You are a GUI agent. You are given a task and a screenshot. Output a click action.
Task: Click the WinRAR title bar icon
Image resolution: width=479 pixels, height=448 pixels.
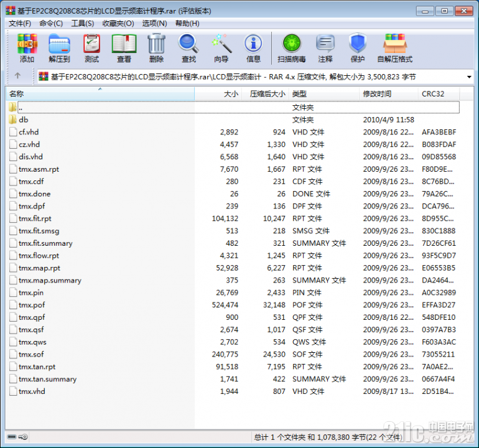(11, 11)
